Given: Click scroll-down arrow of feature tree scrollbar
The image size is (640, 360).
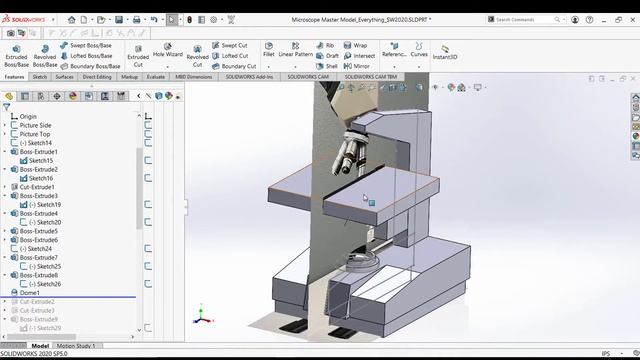Looking at the screenshot, I should tap(139, 330).
